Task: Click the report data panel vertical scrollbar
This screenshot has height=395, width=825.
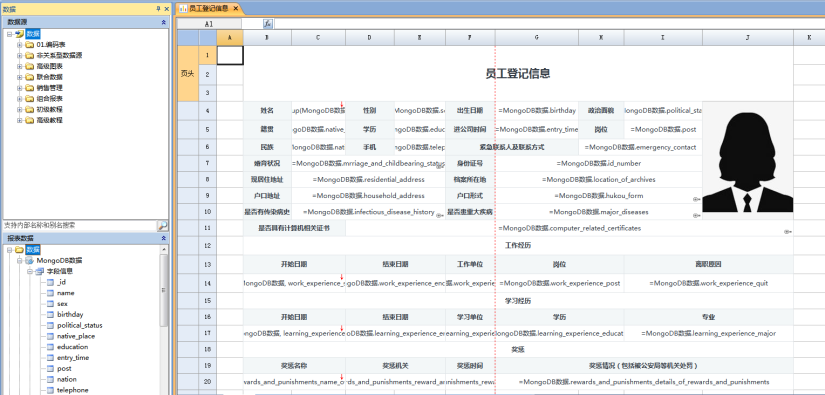Action: (x=165, y=320)
